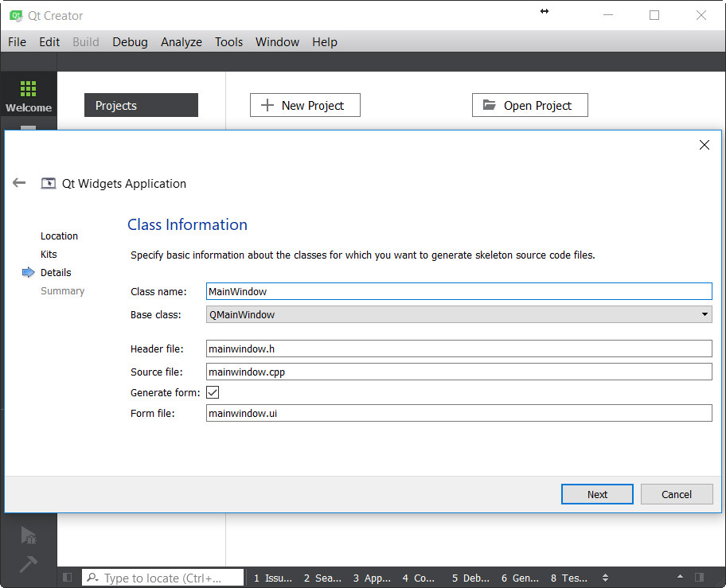This screenshot has width=726, height=588.
Task: Click the Qt Widgets Application icon
Action: 48,183
